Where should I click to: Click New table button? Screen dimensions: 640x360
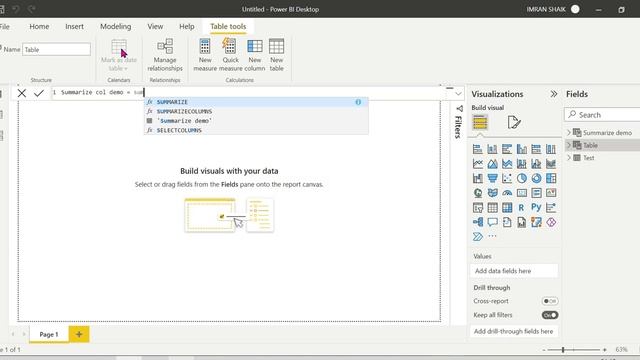click(276, 56)
